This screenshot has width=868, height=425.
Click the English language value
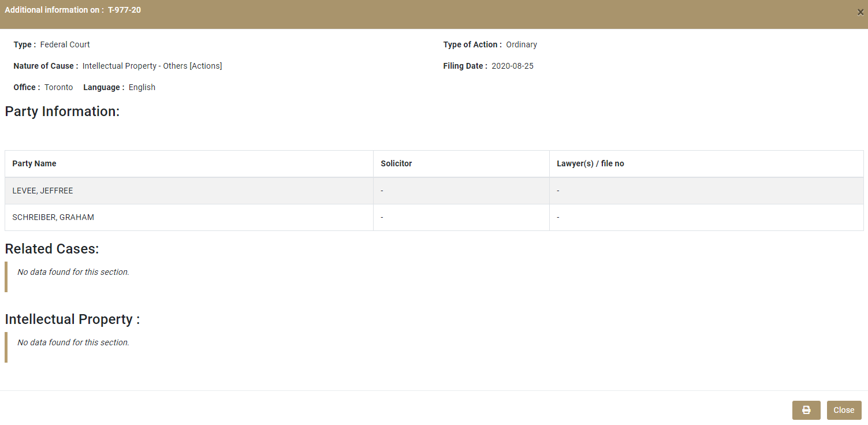(142, 87)
